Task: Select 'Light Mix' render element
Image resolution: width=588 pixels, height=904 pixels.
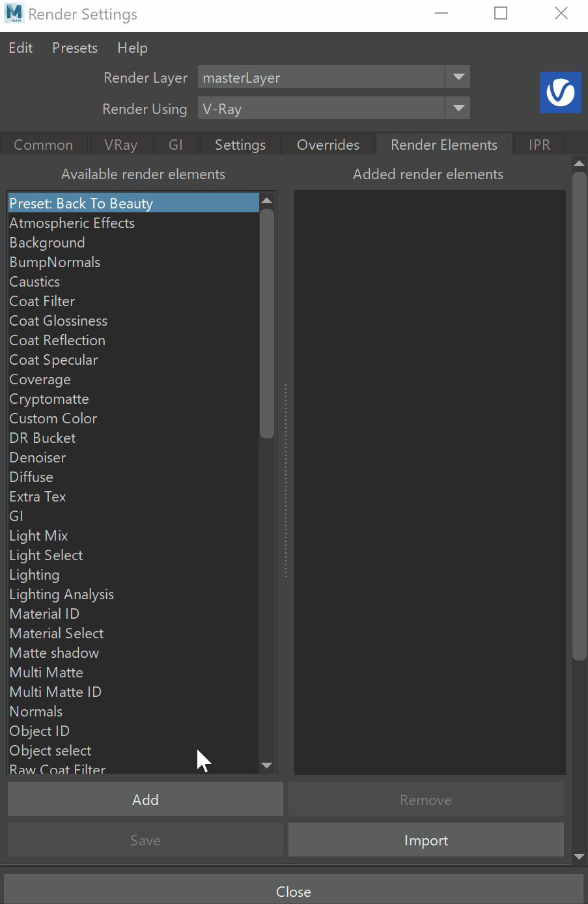Action: click(x=133, y=535)
